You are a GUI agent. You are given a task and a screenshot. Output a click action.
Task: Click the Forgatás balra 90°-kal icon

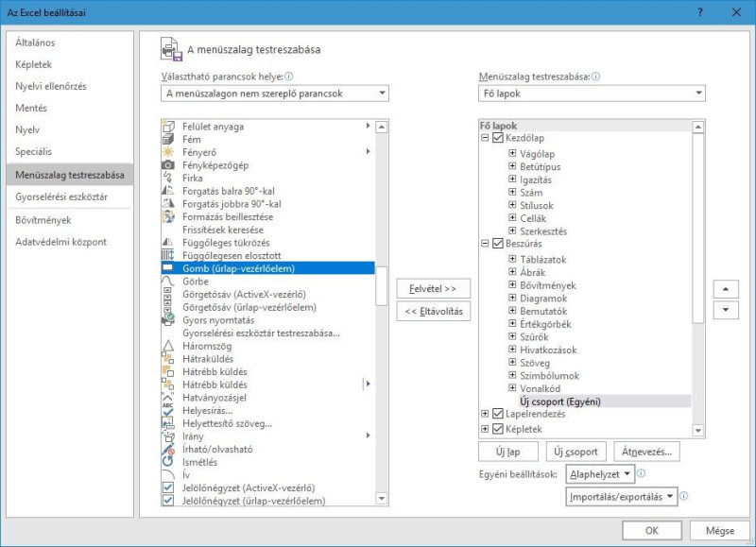tap(168, 191)
